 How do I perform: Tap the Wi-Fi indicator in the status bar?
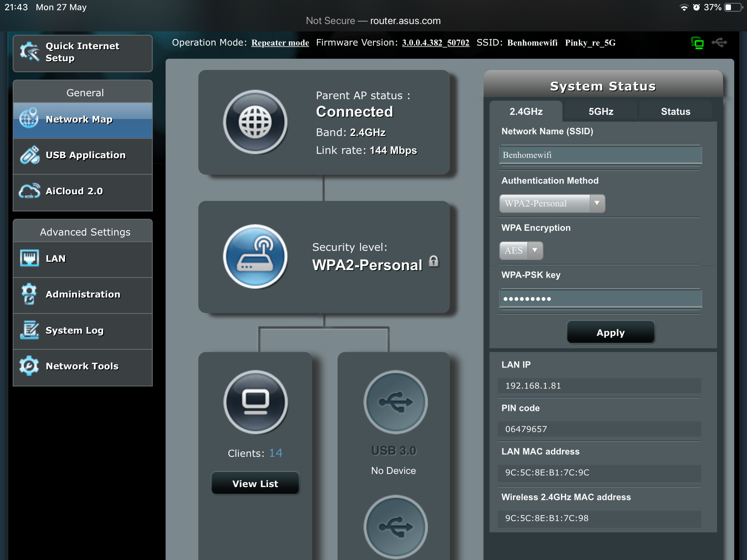[684, 8]
